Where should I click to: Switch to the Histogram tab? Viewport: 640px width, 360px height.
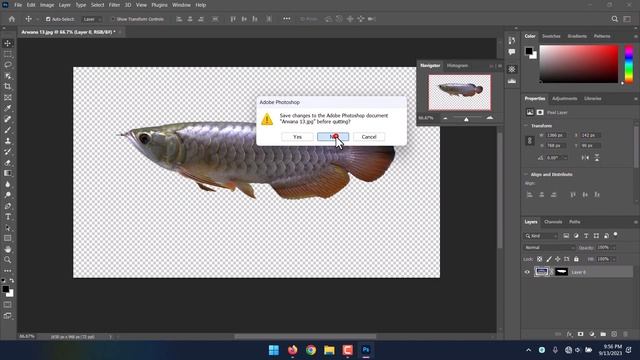457,66
